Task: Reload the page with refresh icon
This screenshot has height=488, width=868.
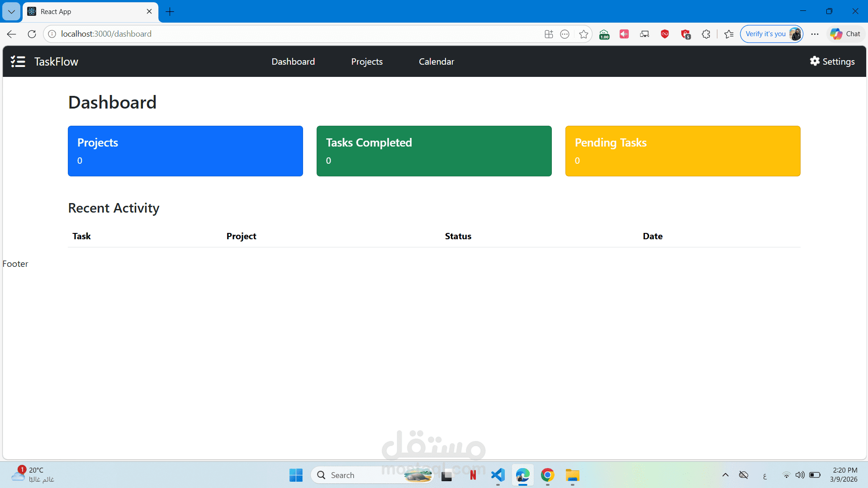Action: click(x=32, y=34)
